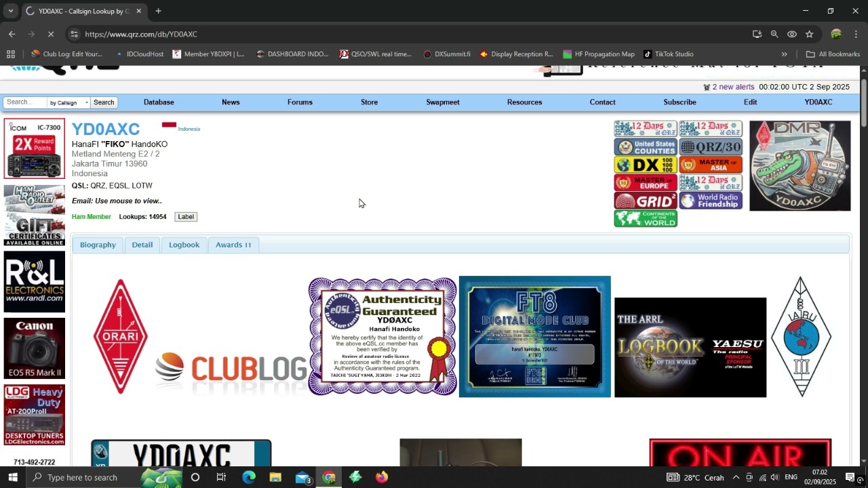This screenshot has width=868, height=488.
Task: Close the YD0AXC Callsign Lookup tab
Action: point(138,11)
